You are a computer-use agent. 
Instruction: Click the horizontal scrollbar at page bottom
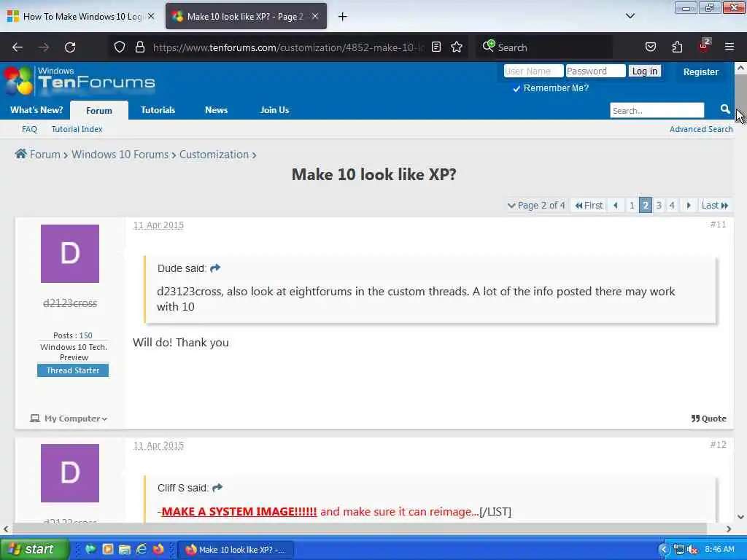(x=360, y=529)
